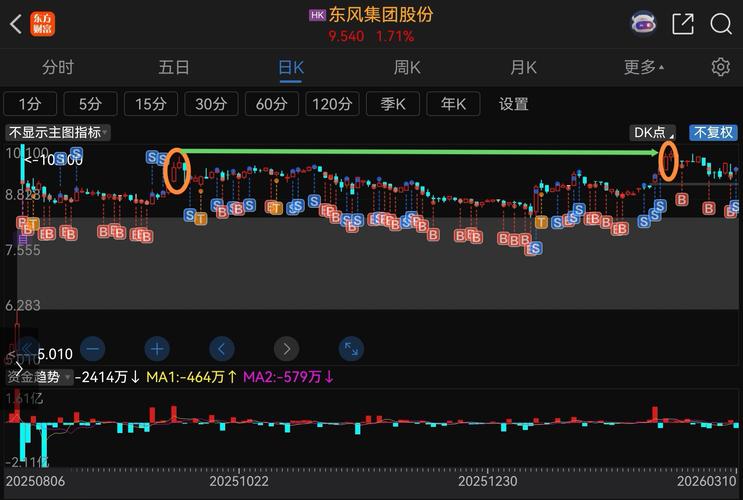The width and height of the screenshot is (743, 500).
Task: Move chart left with arrow button
Action: click(221, 349)
